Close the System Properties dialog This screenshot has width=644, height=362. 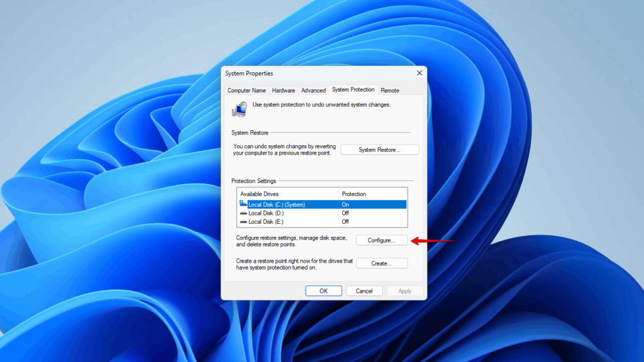pos(419,73)
